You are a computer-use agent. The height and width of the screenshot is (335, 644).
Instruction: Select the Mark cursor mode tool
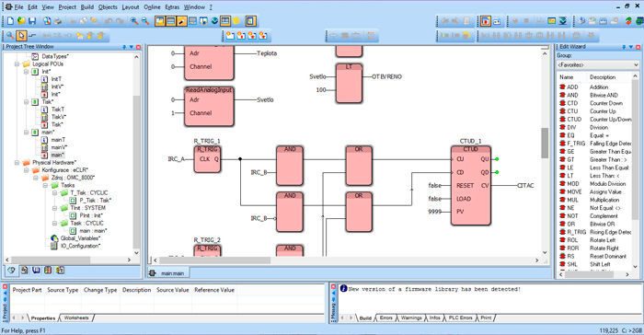click(21, 36)
